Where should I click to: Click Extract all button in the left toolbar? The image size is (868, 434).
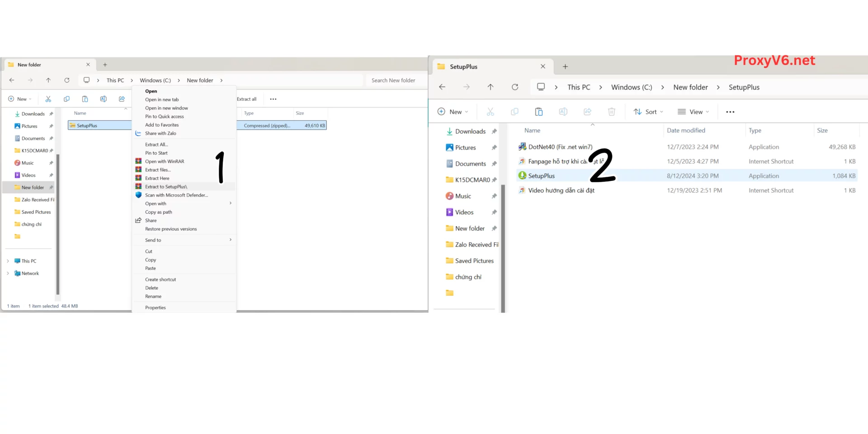point(246,99)
